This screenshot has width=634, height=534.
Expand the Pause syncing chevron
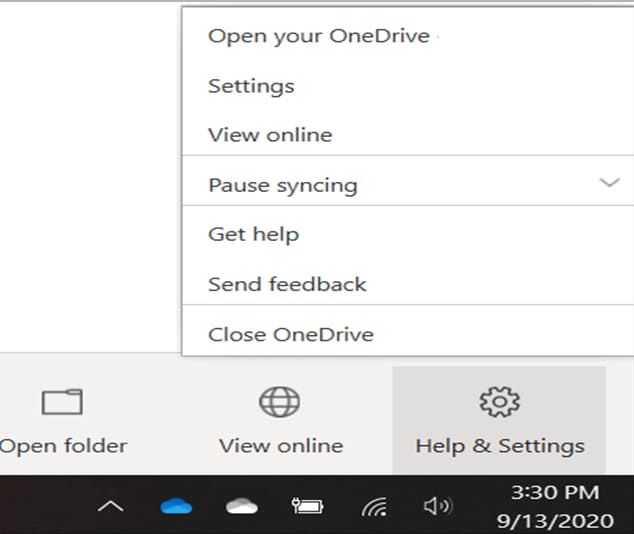tap(609, 183)
